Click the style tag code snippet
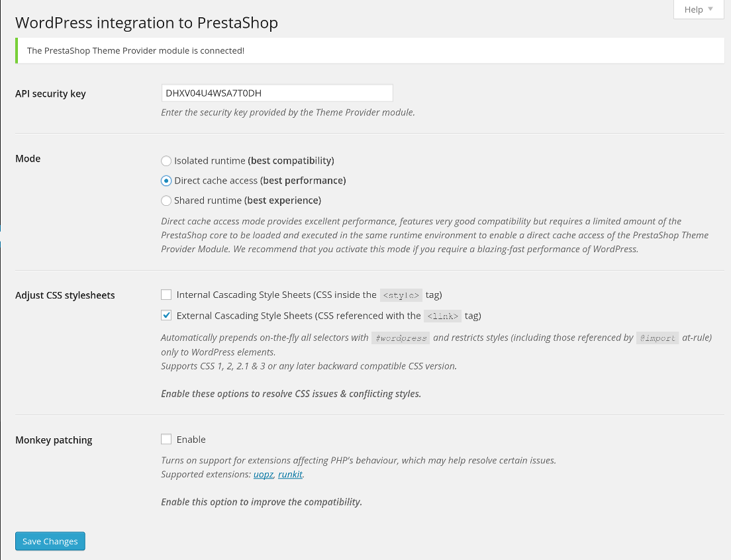731x560 pixels. coord(401,295)
